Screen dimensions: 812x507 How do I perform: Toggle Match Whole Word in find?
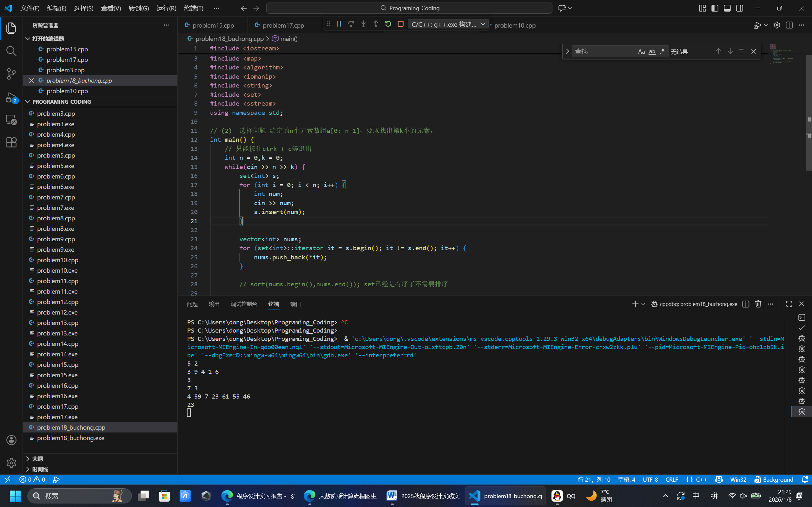click(x=652, y=51)
